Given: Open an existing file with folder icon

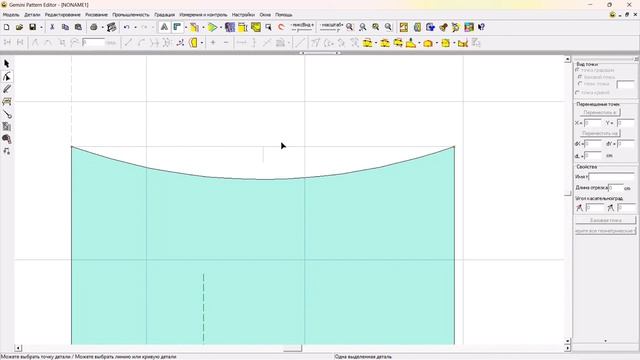Looking at the screenshot, I should pyautogui.click(x=19, y=27).
